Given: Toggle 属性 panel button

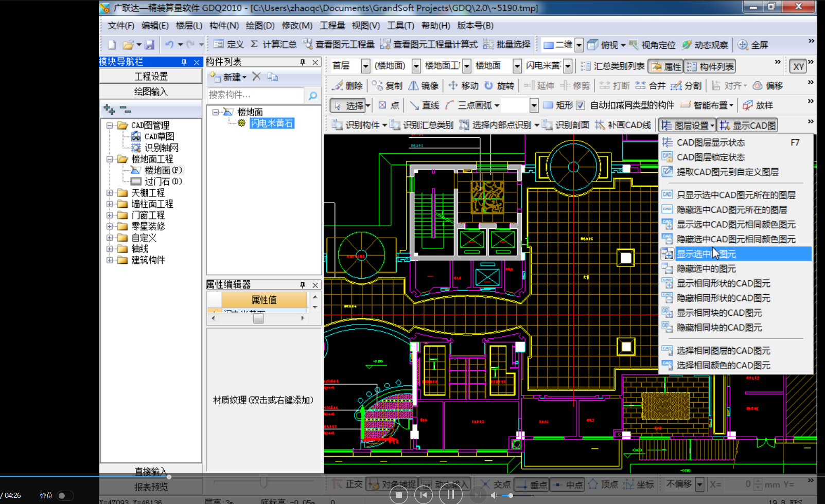Looking at the screenshot, I should pyautogui.click(x=665, y=66).
